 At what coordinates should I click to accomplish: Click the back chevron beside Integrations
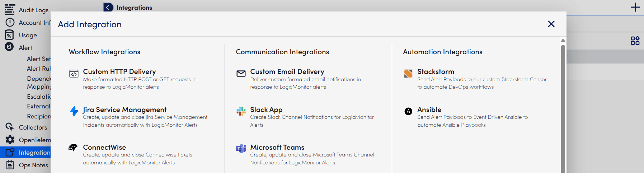pyautogui.click(x=108, y=7)
